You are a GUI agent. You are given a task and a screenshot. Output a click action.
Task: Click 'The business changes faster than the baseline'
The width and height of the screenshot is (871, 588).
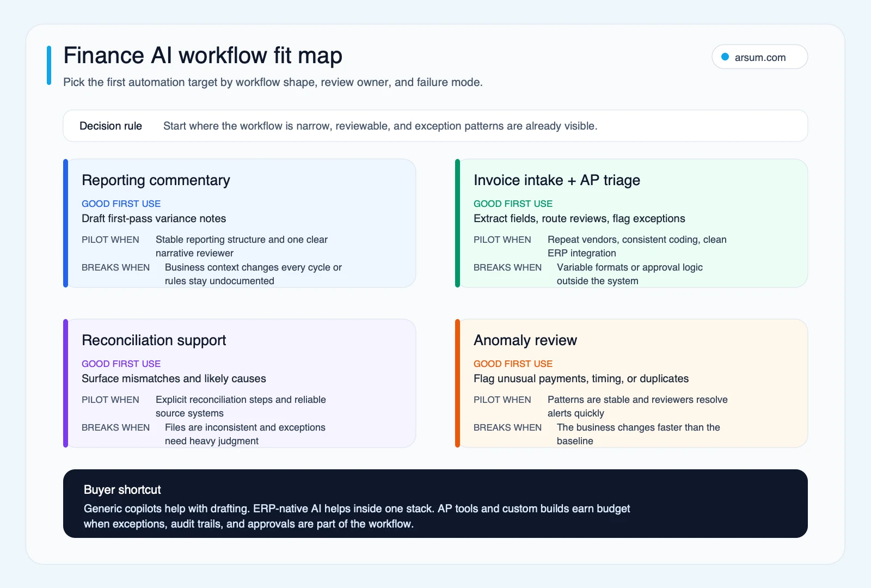coord(638,434)
